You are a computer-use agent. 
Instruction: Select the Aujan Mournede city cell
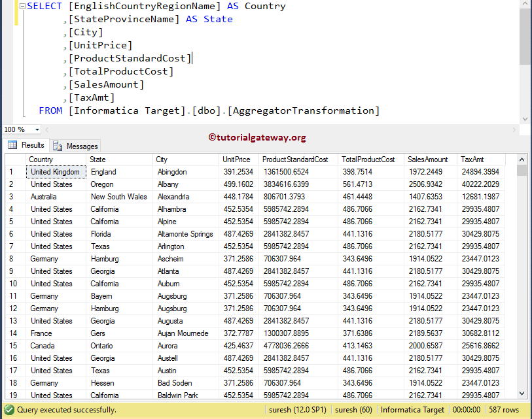click(x=183, y=333)
